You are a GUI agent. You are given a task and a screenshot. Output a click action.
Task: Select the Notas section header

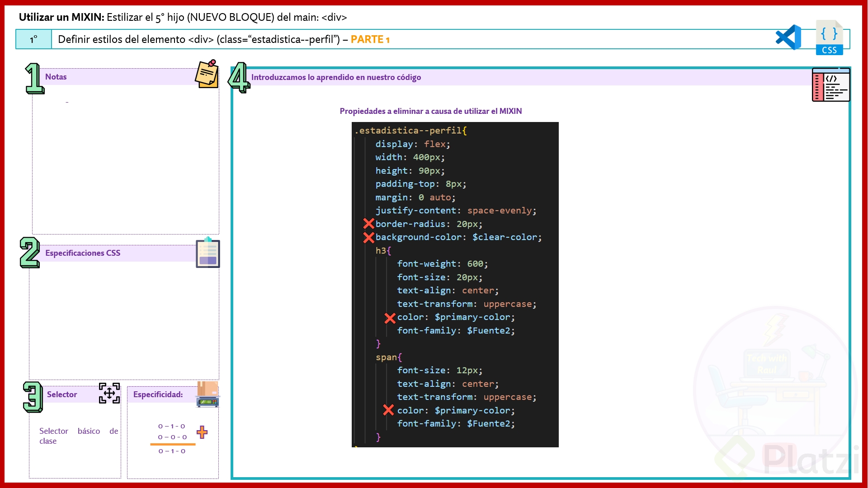56,77
